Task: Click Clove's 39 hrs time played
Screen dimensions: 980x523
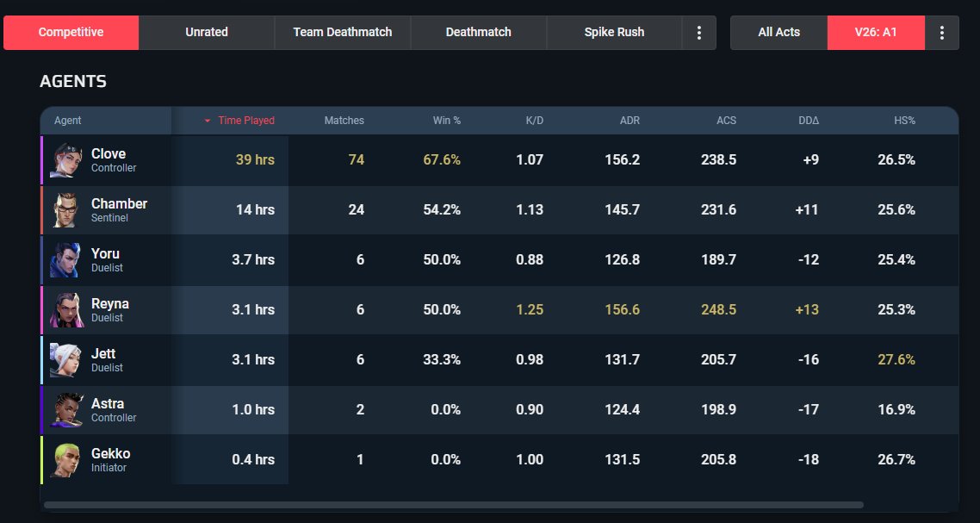Action: 255,160
